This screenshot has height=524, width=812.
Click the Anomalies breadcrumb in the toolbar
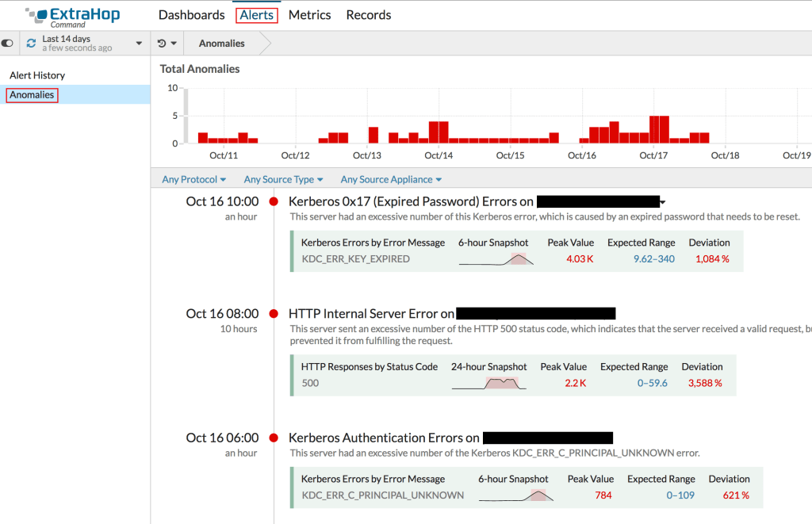coord(221,44)
